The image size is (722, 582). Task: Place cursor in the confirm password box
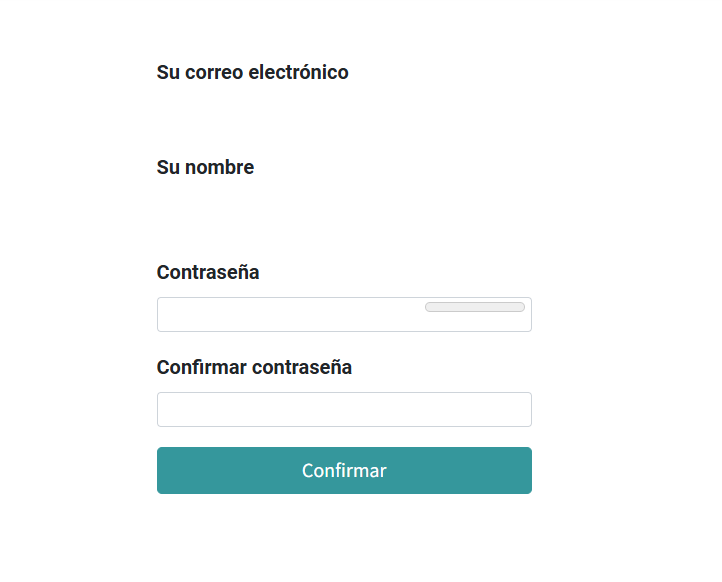[x=344, y=409]
